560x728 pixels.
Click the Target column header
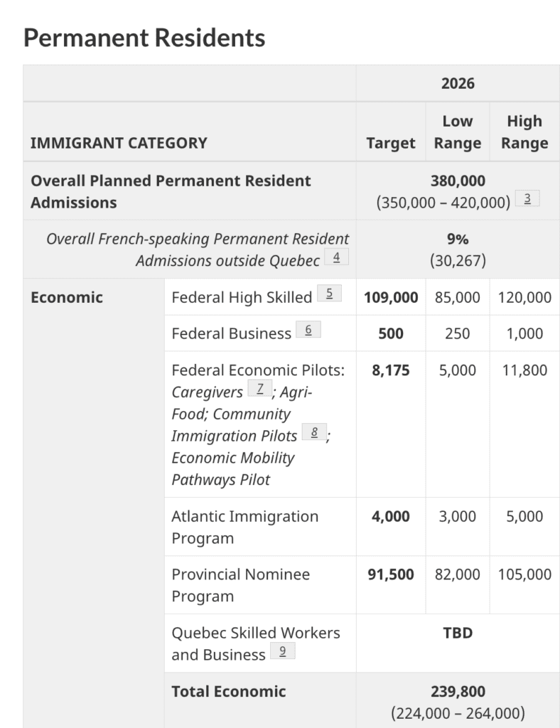tap(391, 143)
